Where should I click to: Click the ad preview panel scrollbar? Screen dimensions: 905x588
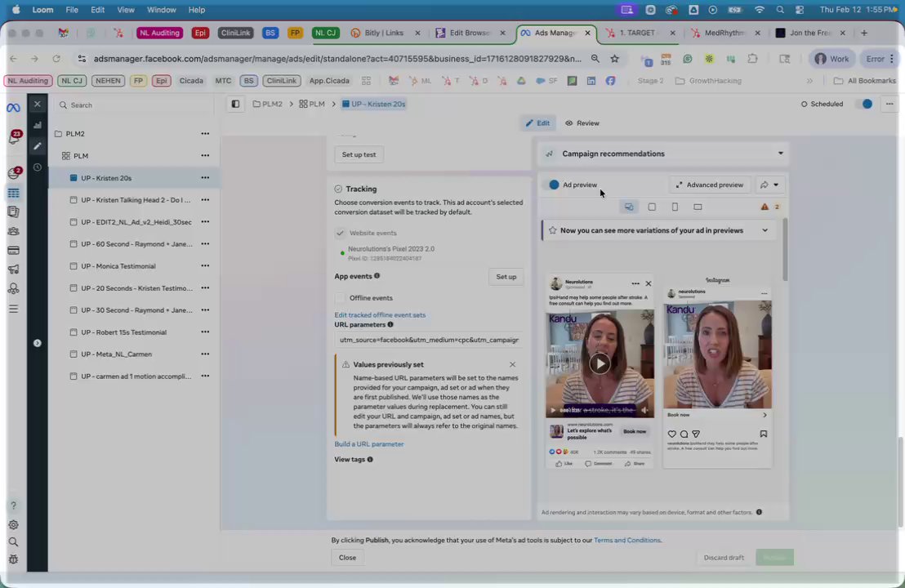(x=785, y=250)
